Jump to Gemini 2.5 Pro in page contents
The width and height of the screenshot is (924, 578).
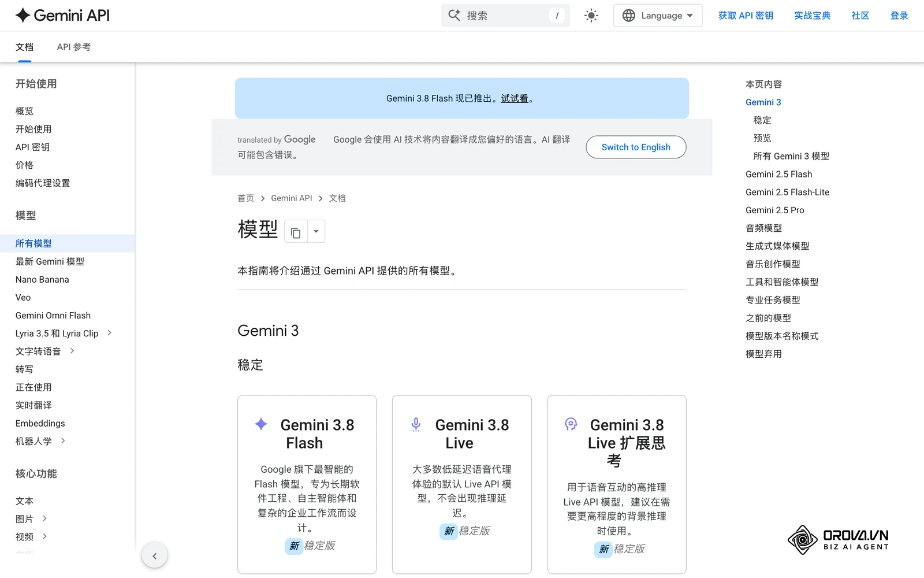tap(774, 210)
